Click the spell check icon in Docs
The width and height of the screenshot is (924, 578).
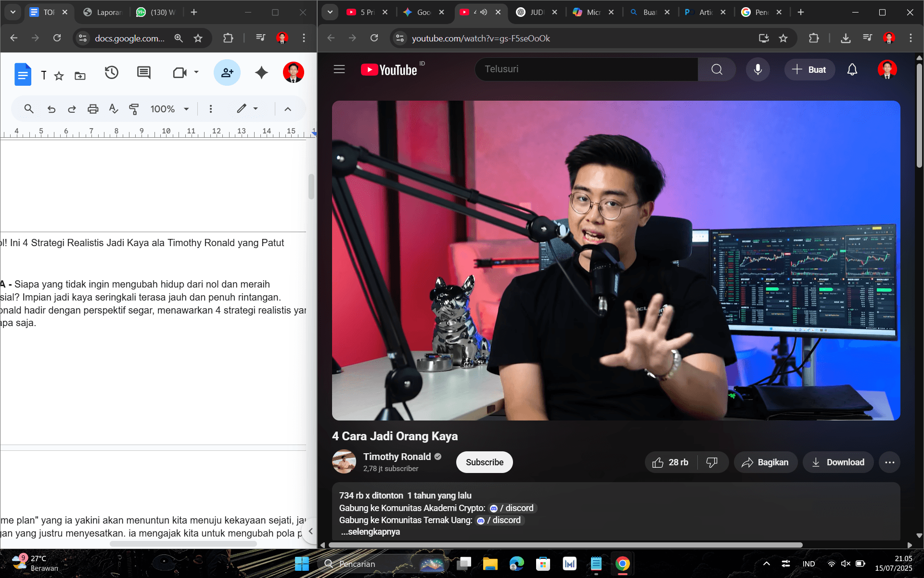114,109
